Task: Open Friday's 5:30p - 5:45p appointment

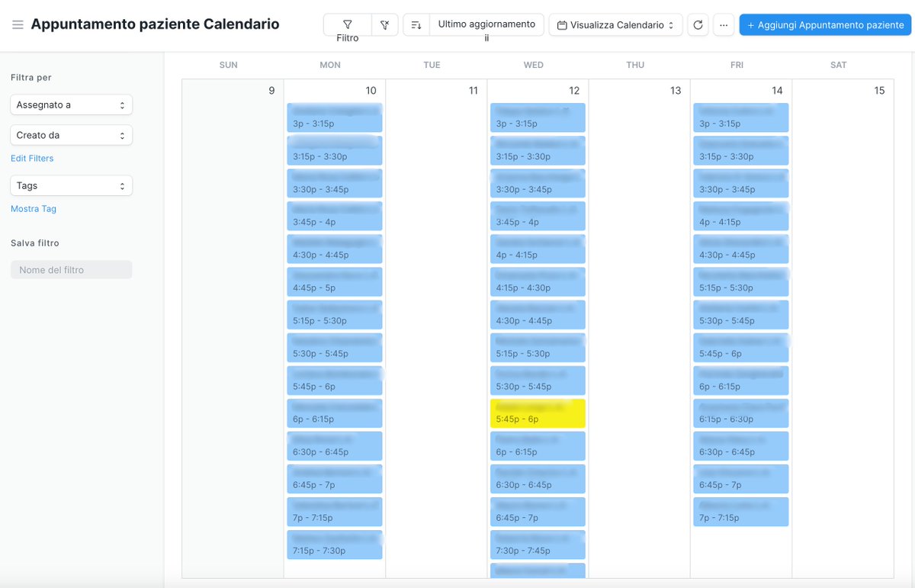Action: (x=741, y=314)
